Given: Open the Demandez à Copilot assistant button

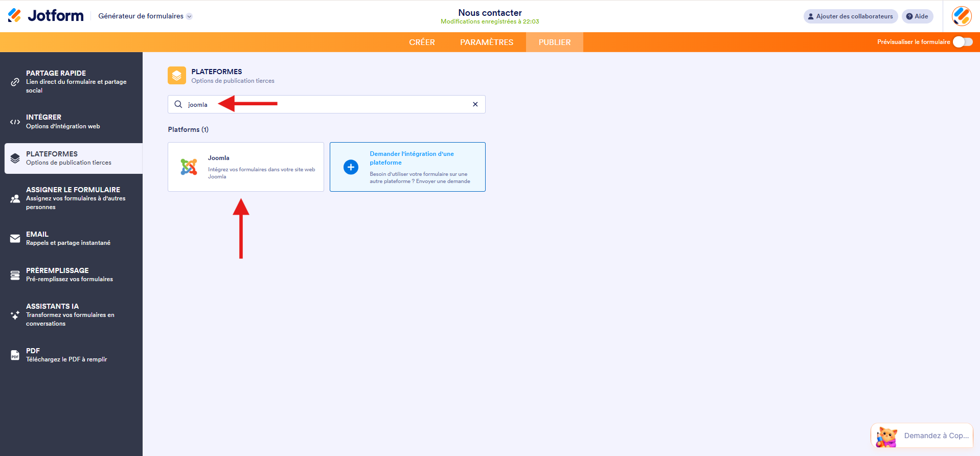Looking at the screenshot, I should pos(922,436).
